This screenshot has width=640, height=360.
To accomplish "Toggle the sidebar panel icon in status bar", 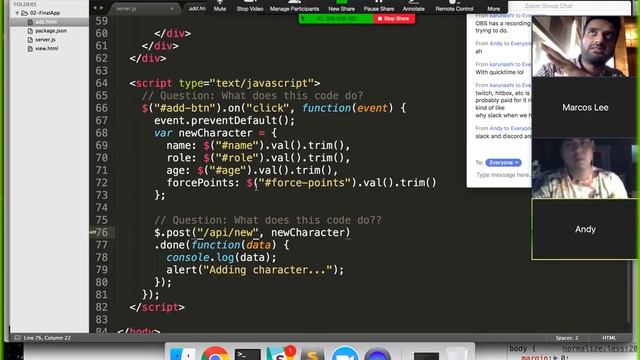I will click(17, 338).
